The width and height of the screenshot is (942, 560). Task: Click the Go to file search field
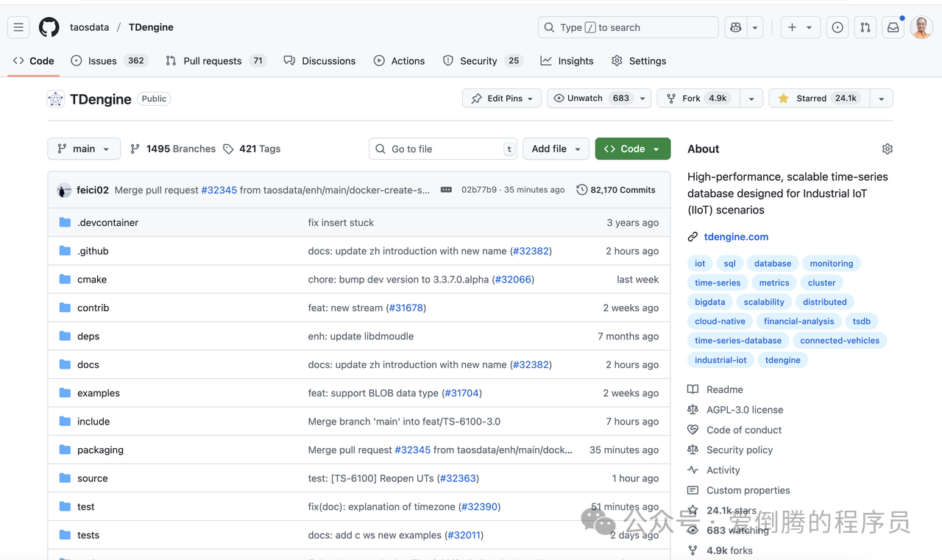coord(442,149)
